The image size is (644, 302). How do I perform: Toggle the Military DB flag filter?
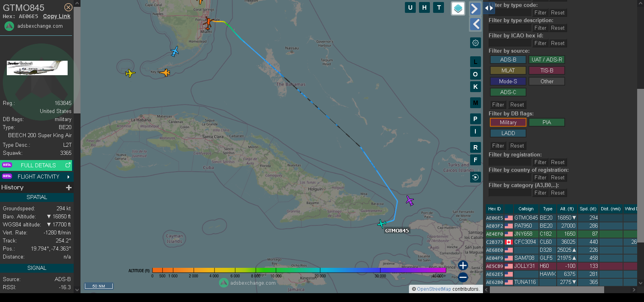click(508, 122)
